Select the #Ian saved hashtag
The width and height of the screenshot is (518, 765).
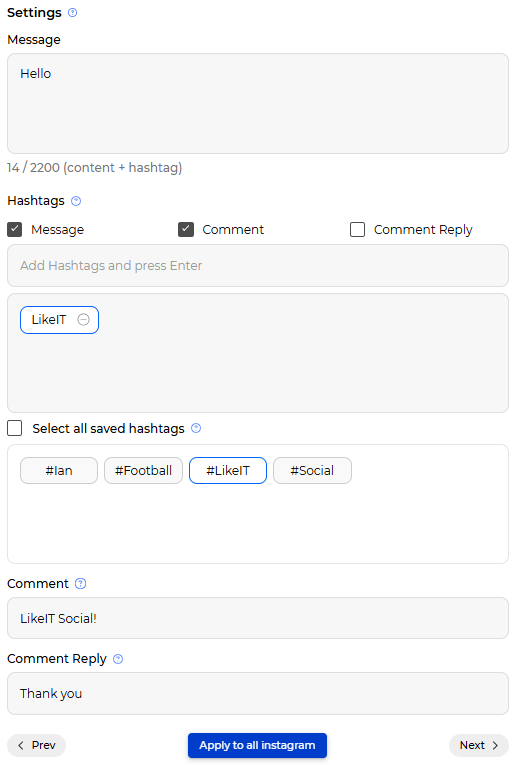point(59,470)
